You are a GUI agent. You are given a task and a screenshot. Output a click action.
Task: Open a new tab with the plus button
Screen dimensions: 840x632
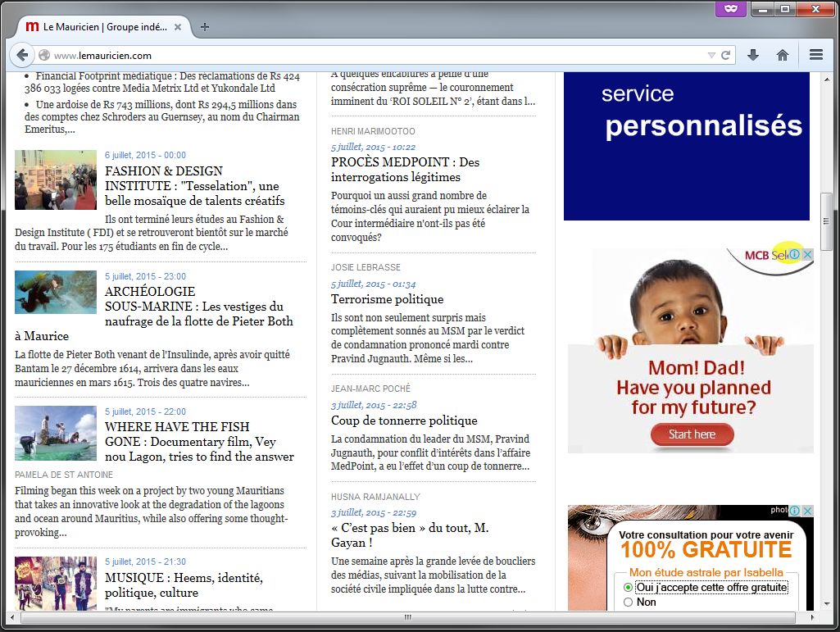pyautogui.click(x=205, y=27)
